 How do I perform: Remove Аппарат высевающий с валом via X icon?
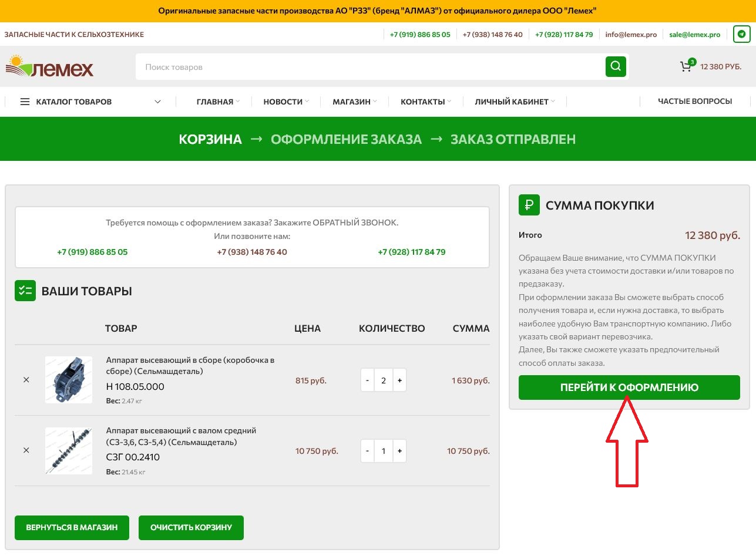(x=26, y=450)
